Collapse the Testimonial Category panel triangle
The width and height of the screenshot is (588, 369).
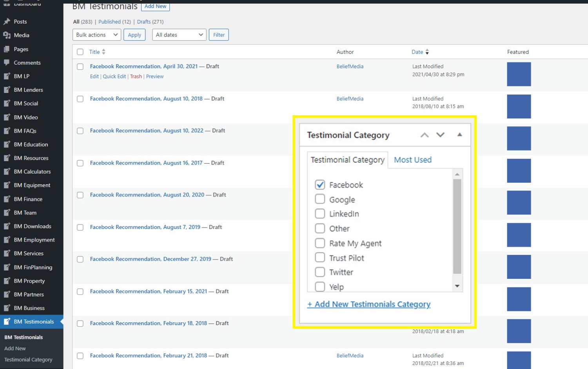(x=459, y=135)
